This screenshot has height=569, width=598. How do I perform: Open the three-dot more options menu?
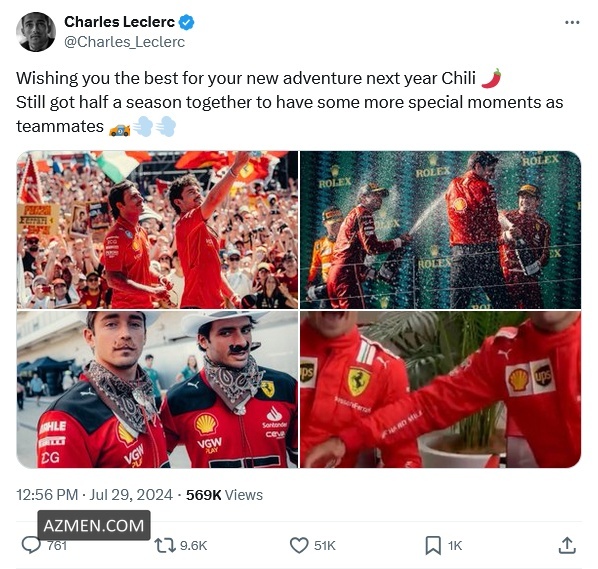(x=572, y=23)
